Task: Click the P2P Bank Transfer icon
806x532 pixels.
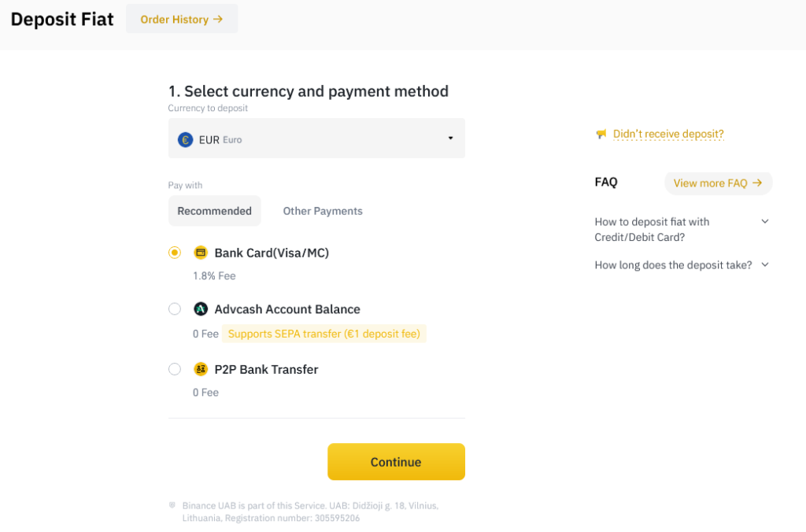Action: [x=201, y=369]
